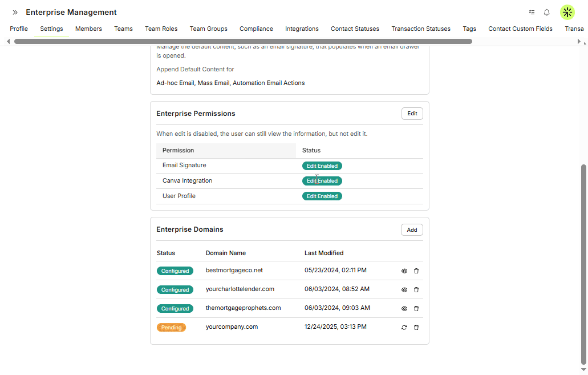Open the task checklist icon
Viewport: 588px width, 375px height.
(532, 13)
